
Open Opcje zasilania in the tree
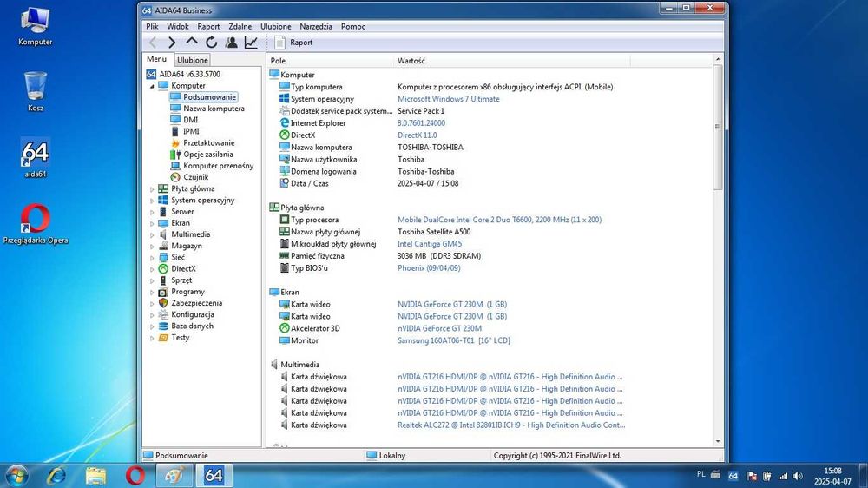pyautogui.click(x=207, y=155)
